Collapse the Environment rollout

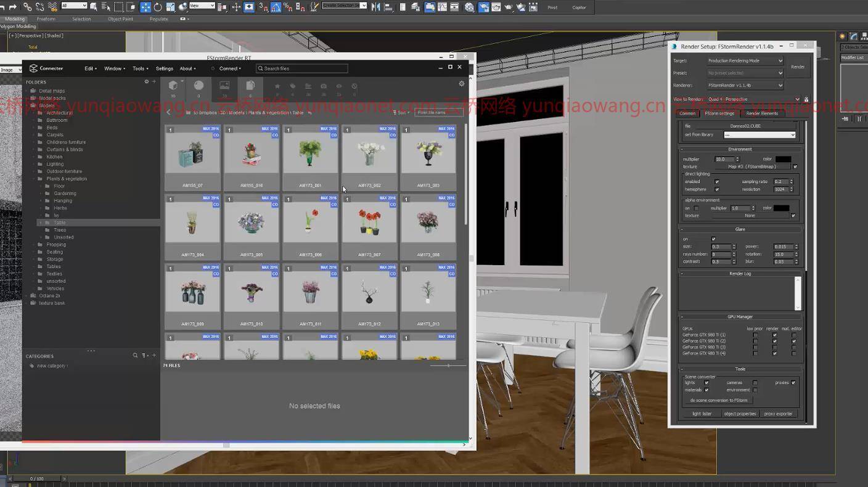(x=740, y=149)
